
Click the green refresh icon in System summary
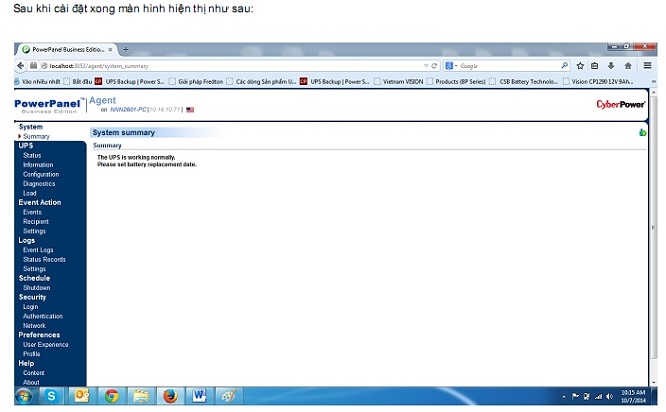[641, 132]
